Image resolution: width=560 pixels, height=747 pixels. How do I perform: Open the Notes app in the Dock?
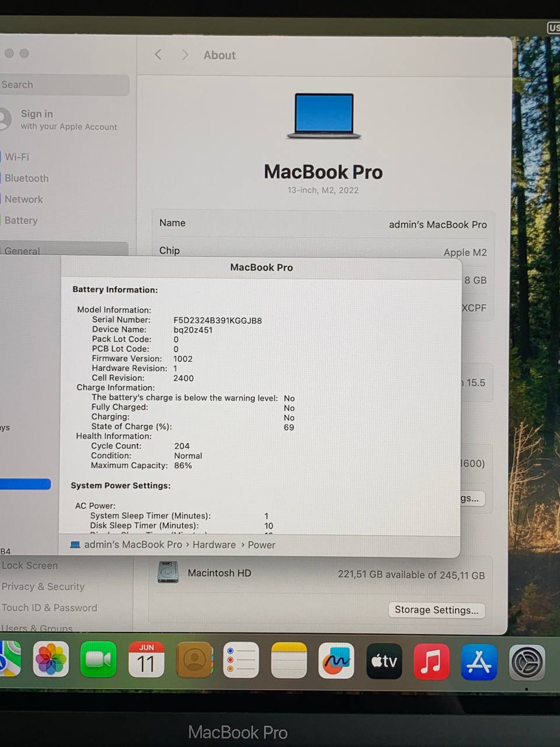tap(289, 660)
